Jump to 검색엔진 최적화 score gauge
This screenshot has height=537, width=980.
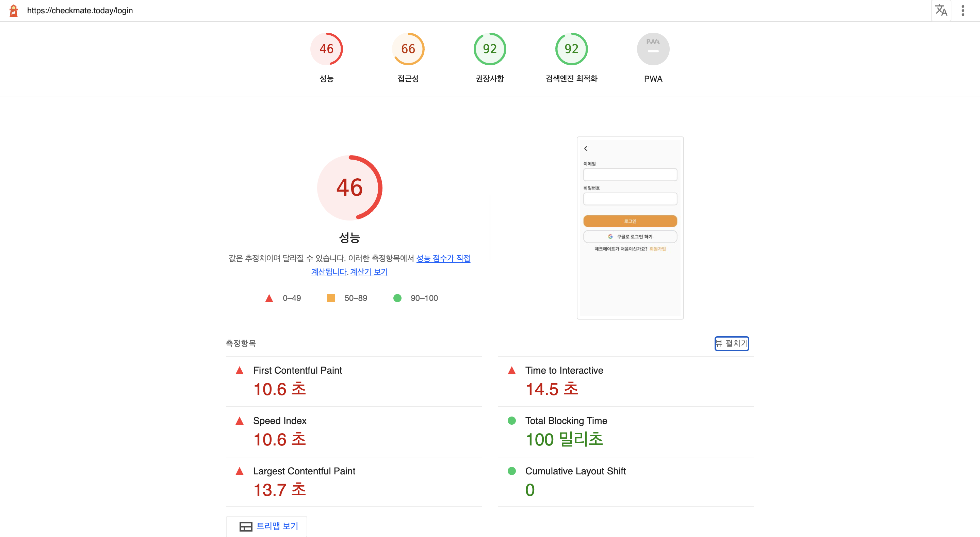[x=571, y=49]
